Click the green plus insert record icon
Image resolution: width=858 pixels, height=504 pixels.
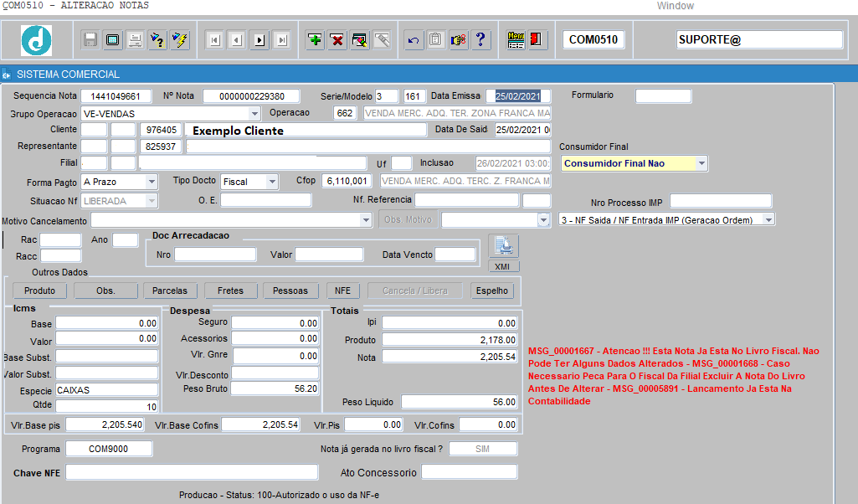point(316,40)
